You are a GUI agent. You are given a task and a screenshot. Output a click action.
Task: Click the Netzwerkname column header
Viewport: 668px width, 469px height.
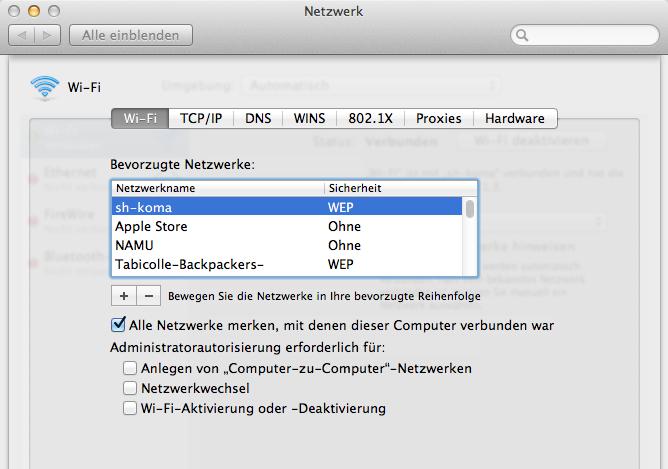tap(218, 188)
